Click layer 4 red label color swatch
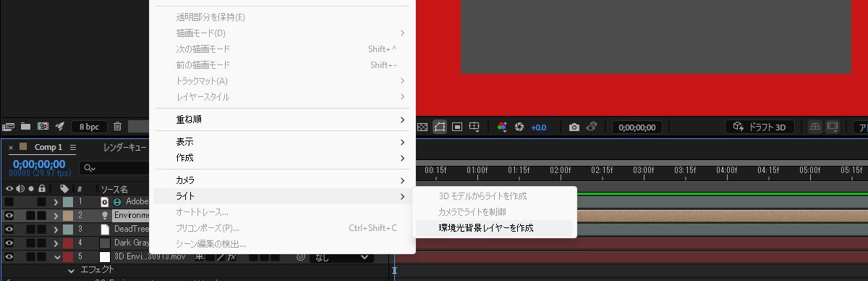The height and width of the screenshot is (281, 868). [67, 243]
